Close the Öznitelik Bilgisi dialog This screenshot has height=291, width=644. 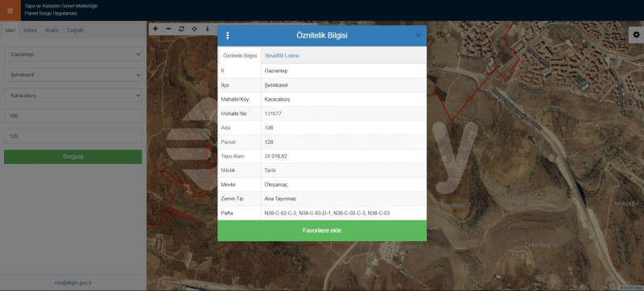click(418, 35)
